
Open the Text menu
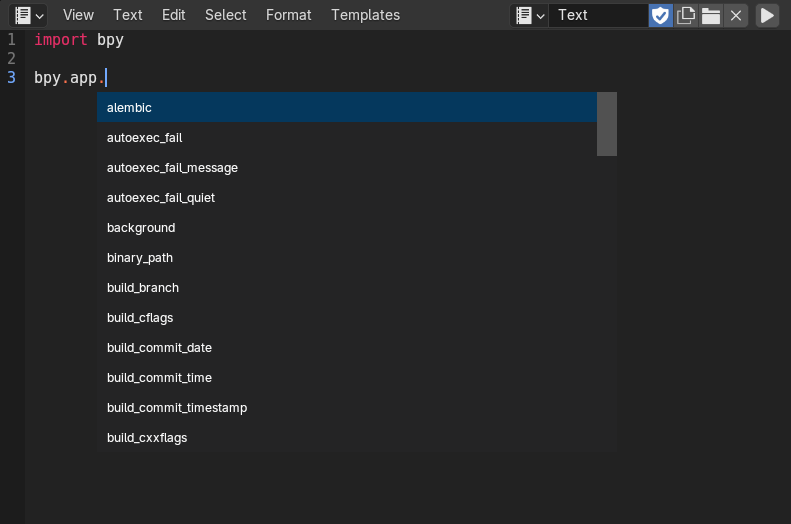(128, 15)
